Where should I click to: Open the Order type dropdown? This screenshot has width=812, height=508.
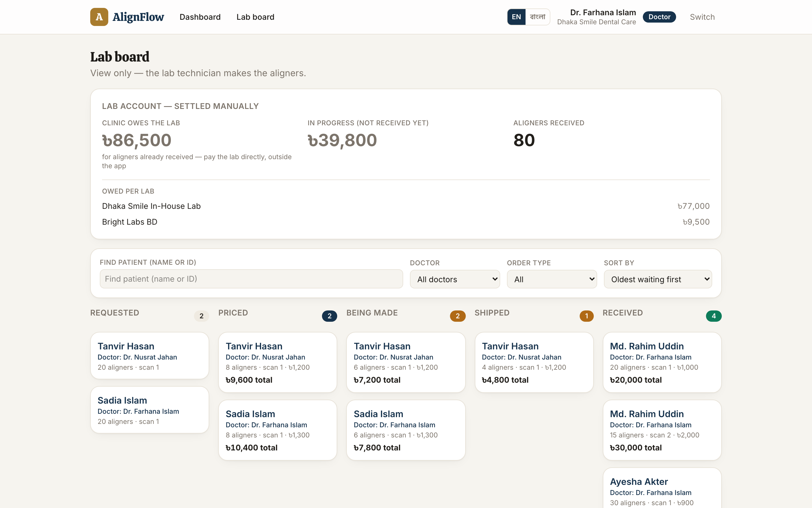[x=551, y=279]
